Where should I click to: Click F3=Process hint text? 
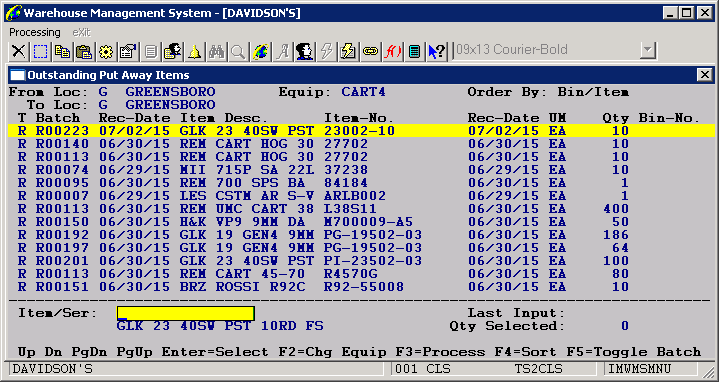coord(441,352)
